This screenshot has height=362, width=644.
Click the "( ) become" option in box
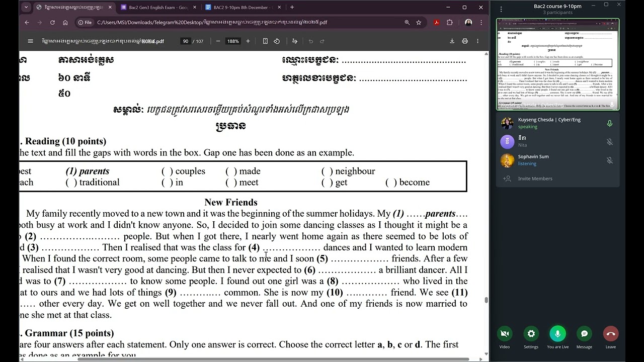point(408,182)
